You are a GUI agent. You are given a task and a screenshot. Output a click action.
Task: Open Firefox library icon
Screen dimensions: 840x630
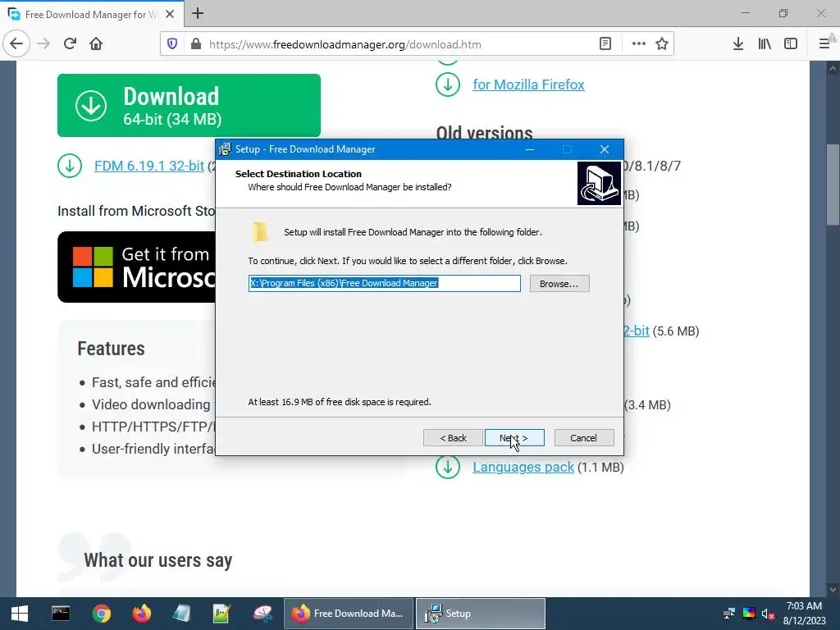point(765,44)
